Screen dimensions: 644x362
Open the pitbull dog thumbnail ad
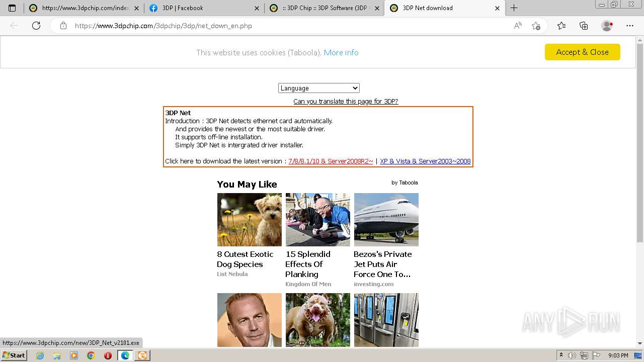click(x=318, y=320)
